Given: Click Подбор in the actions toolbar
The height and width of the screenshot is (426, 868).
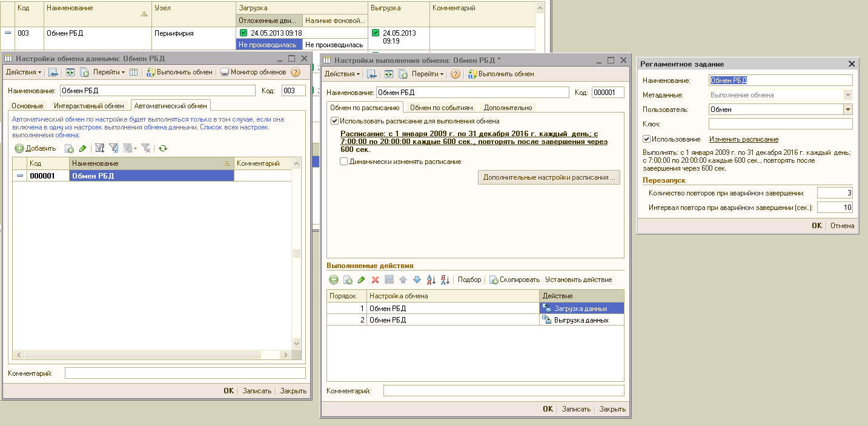Looking at the screenshot, I should (x=469, y=280).
